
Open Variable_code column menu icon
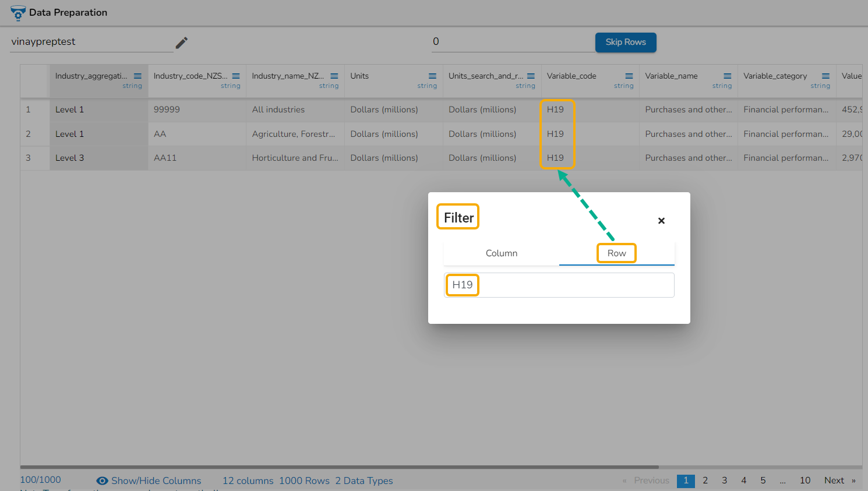coord(629,76)
